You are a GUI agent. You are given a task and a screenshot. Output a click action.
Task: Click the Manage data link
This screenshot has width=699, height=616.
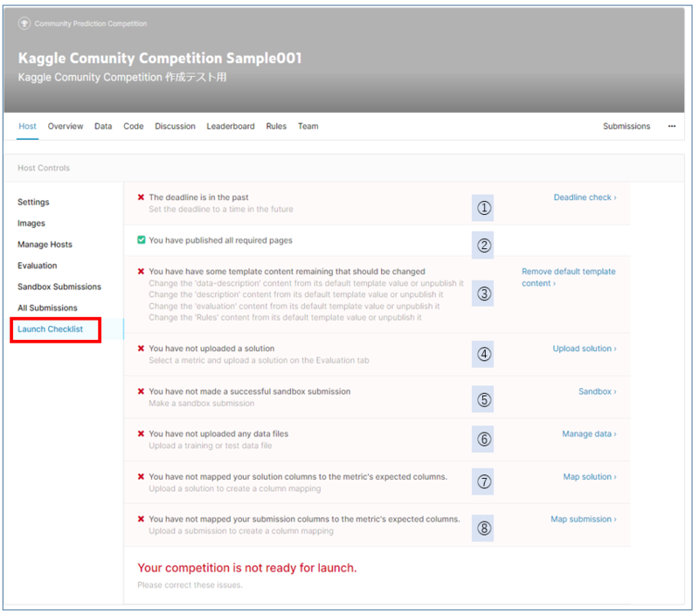[589, 433]
